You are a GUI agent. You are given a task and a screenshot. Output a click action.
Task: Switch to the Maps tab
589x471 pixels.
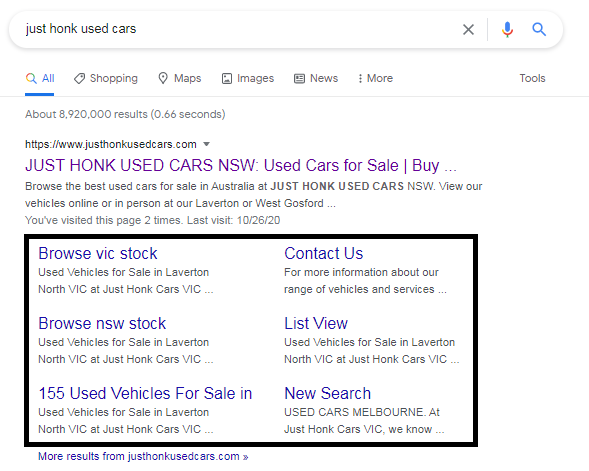[x=180, y=78]
